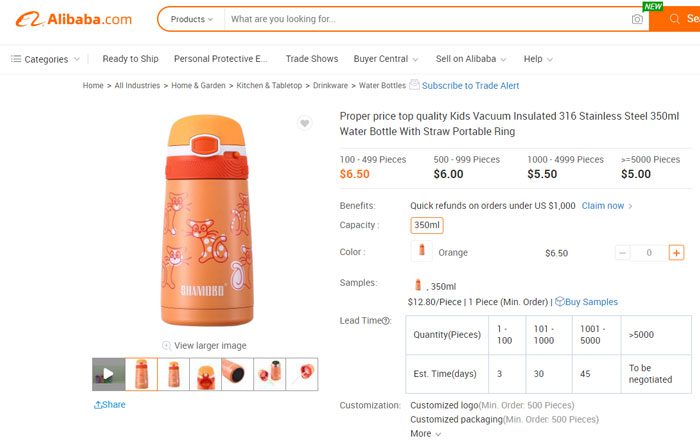This screenshot has height=444, width=700.
Task: Select the 350ml capacity option
Action: [x=427, y=225]
